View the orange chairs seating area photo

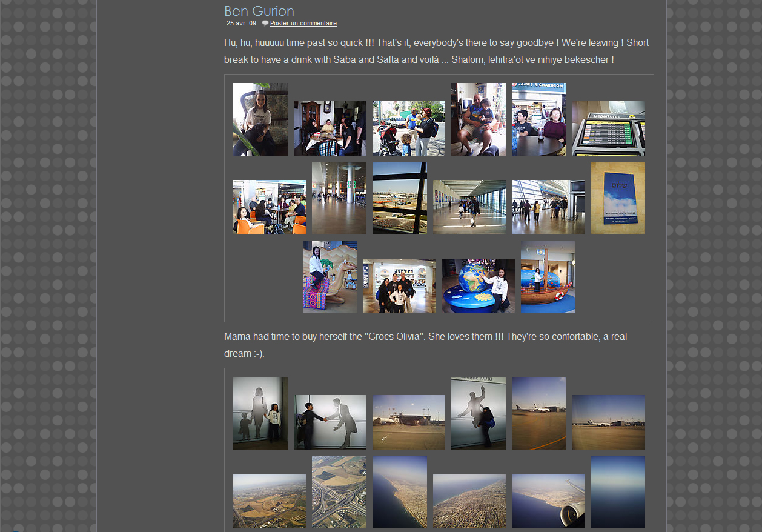pyautogui.click(x=269, y=207)
